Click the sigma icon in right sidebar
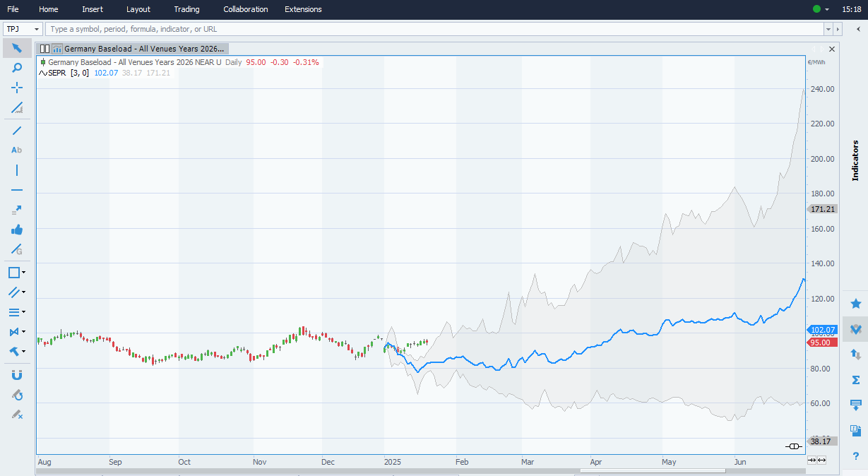 click(855, 380)
